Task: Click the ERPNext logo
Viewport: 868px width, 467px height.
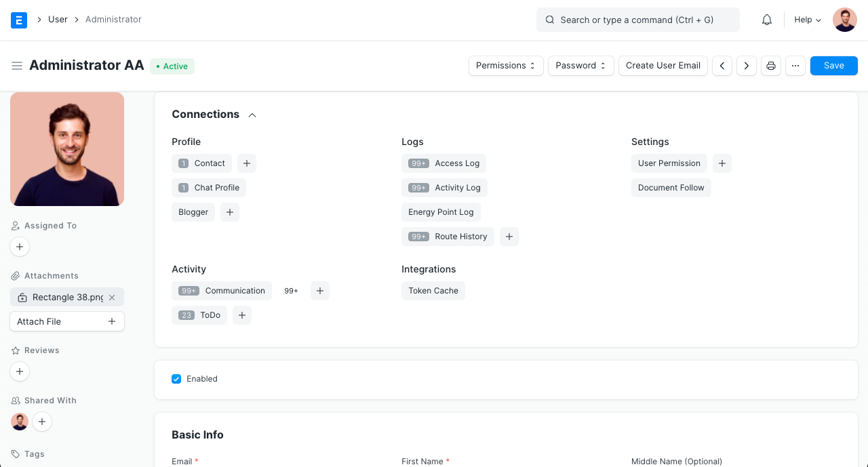Action: tap(18, 19)
